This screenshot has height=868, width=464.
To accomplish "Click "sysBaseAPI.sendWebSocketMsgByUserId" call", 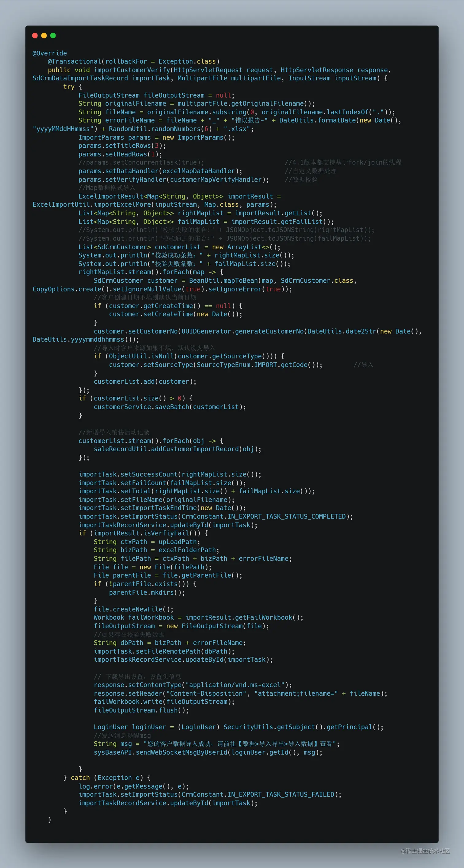I will (x=160, y=752).
